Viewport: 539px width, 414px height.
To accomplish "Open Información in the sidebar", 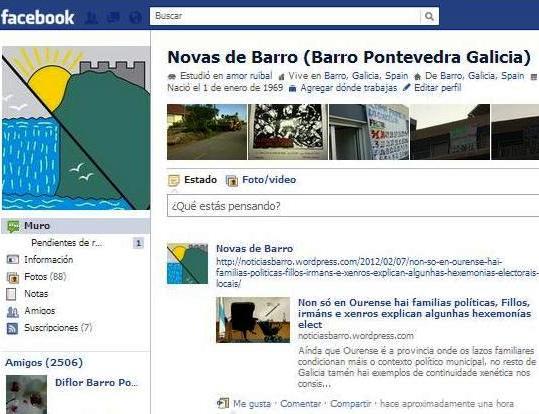I will pyautogui.click(x=48, y=260).
